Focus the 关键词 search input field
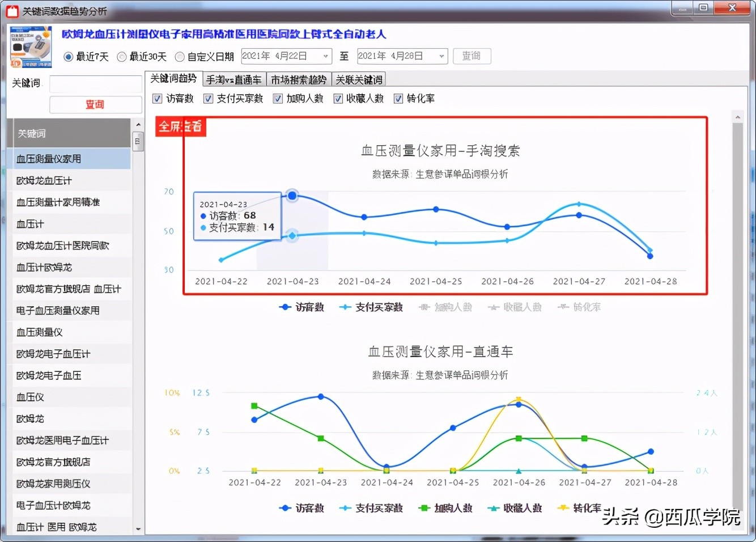Viewport: 756px width, 542px height. (95, 84)
